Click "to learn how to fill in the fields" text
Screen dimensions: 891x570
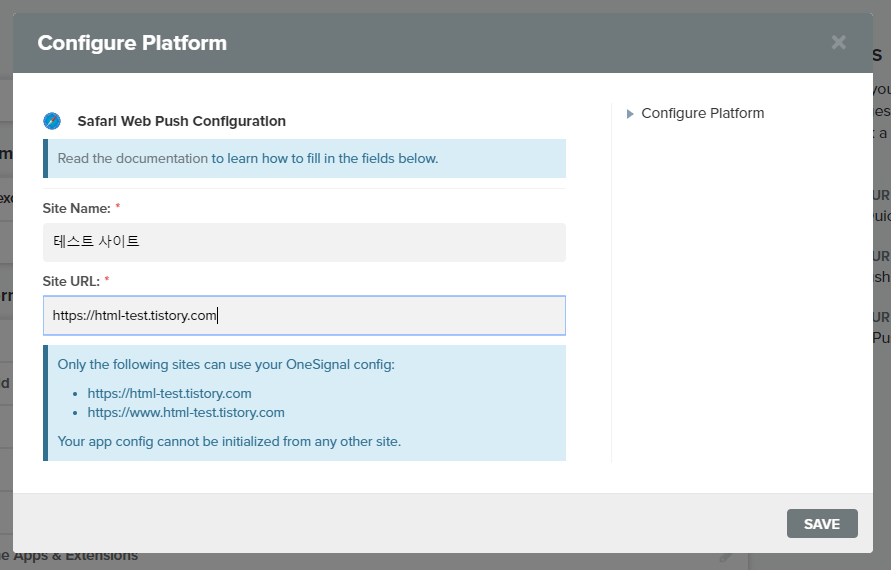325,158
